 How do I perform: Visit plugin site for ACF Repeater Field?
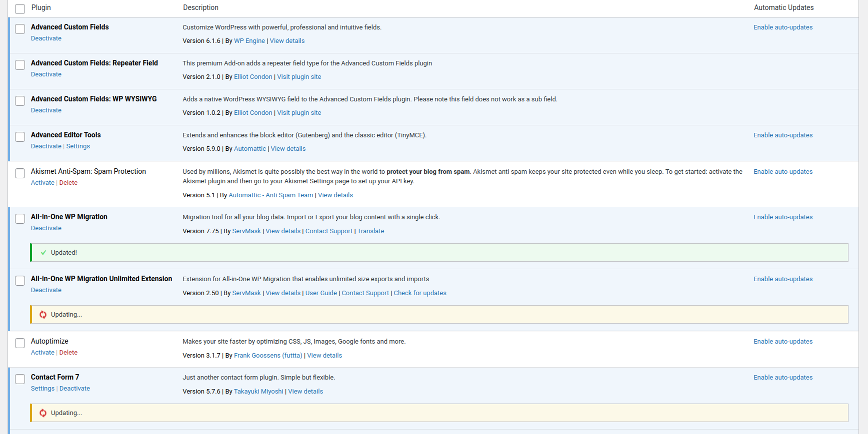[x=299, y=77]
